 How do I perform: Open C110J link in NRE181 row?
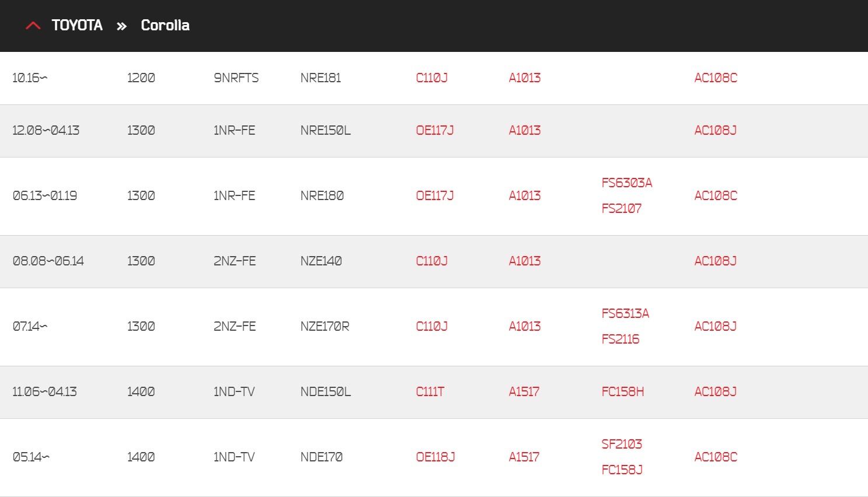[x=431, y=78]
